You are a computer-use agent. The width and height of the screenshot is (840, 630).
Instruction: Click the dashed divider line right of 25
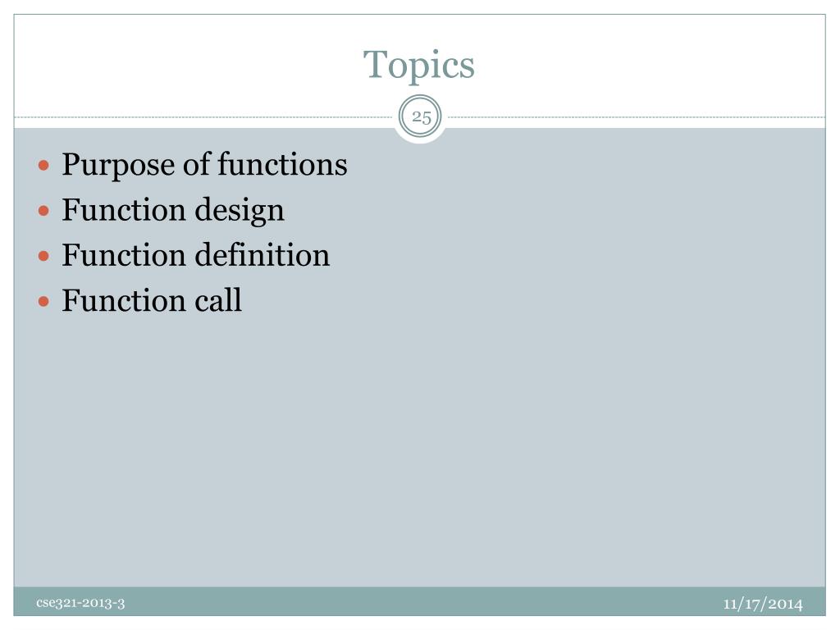coord(637,116)
